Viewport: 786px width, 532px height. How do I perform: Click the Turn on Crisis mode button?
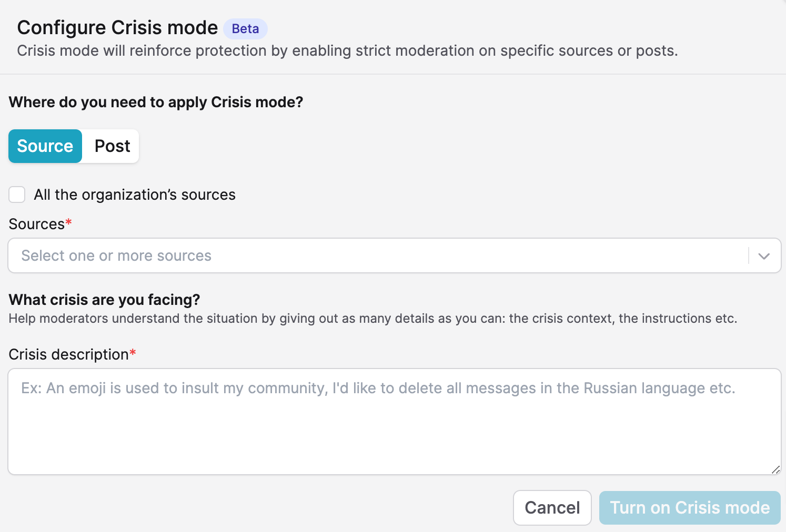(690, 508)
